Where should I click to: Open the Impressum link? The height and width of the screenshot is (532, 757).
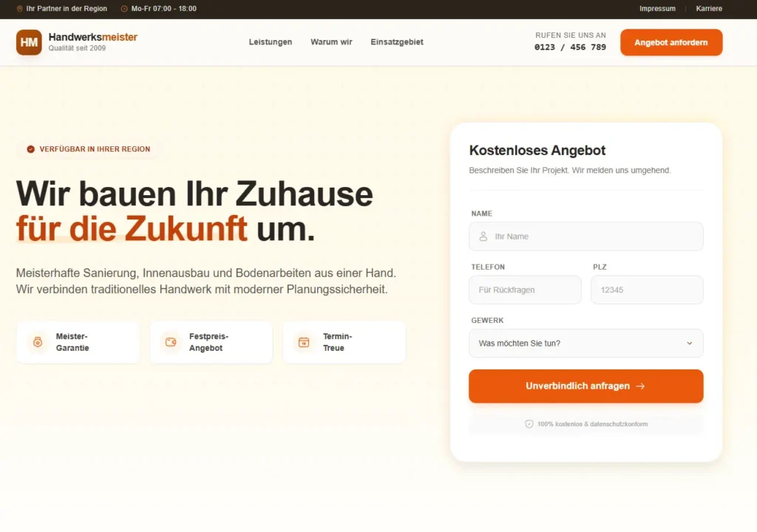click(657, 9)
